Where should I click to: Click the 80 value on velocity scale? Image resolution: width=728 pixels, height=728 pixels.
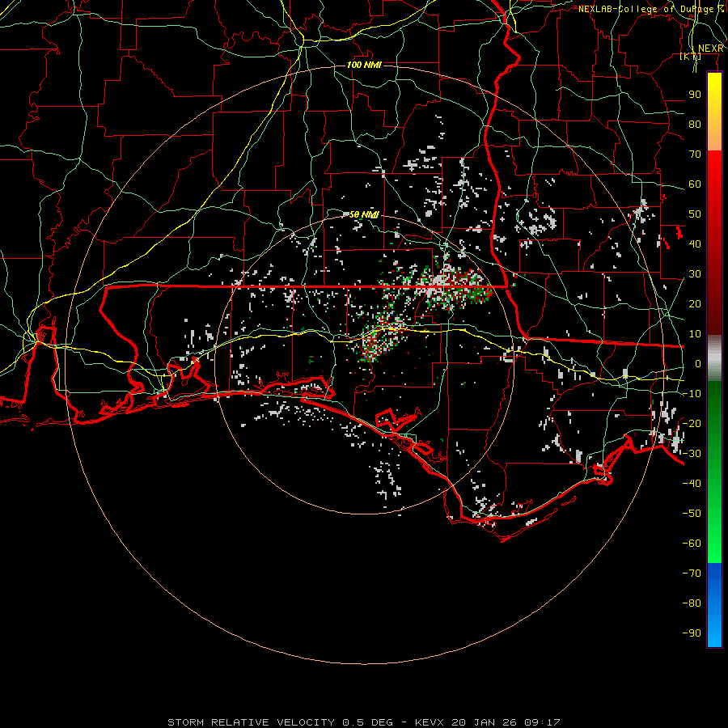pos(695,124)
